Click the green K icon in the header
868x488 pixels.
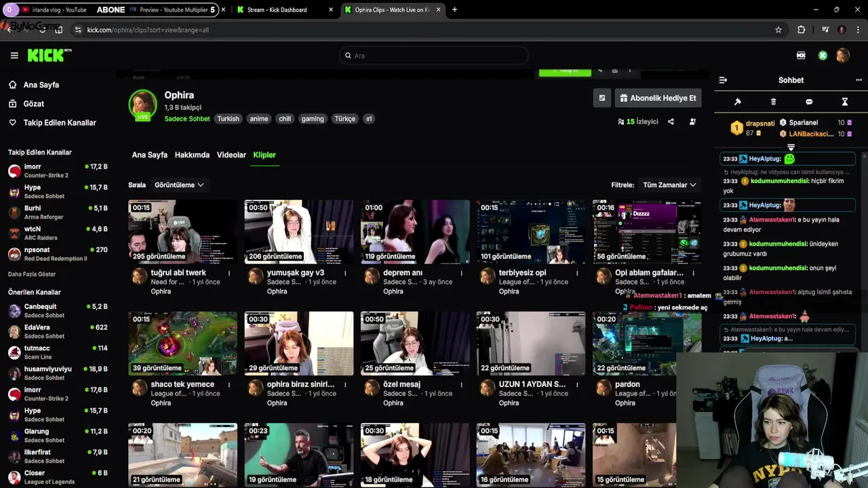pos(823,56)
